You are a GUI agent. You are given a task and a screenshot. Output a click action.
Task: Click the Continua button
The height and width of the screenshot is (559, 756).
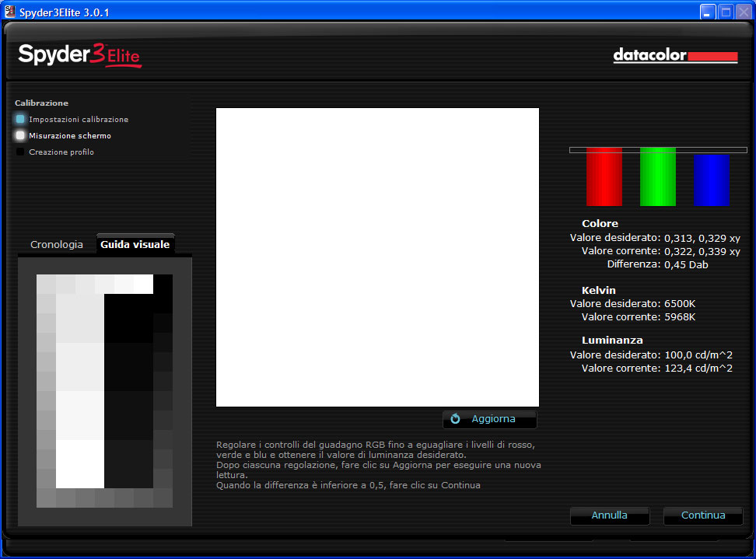(x=703, y=515)
